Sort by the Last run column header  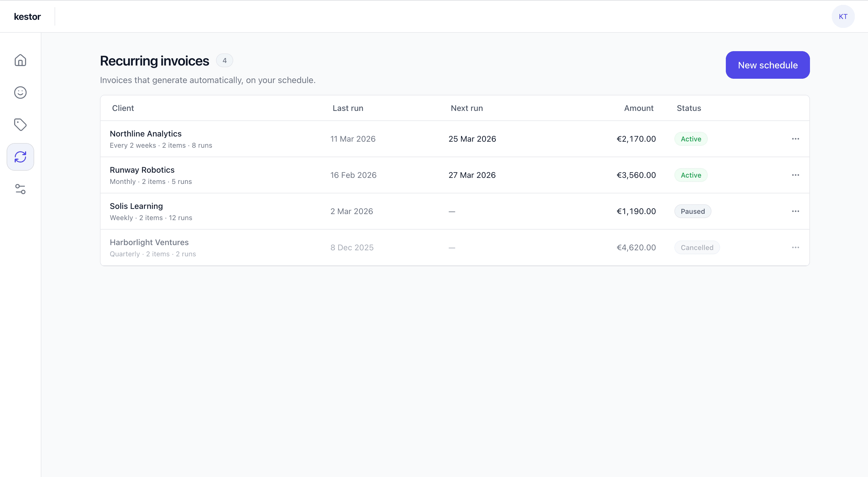[348, 108]
